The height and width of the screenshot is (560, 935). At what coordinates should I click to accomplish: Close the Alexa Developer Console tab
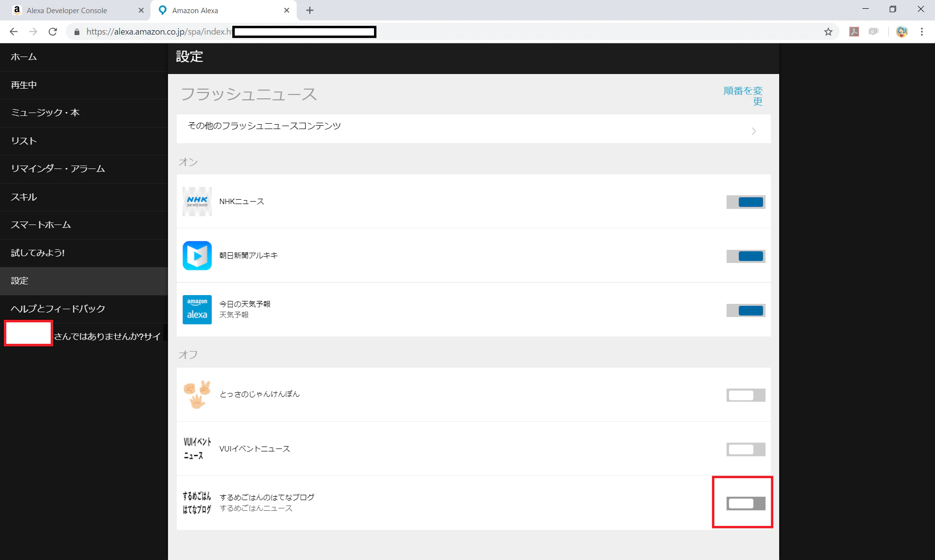click(x=141, y=10)
